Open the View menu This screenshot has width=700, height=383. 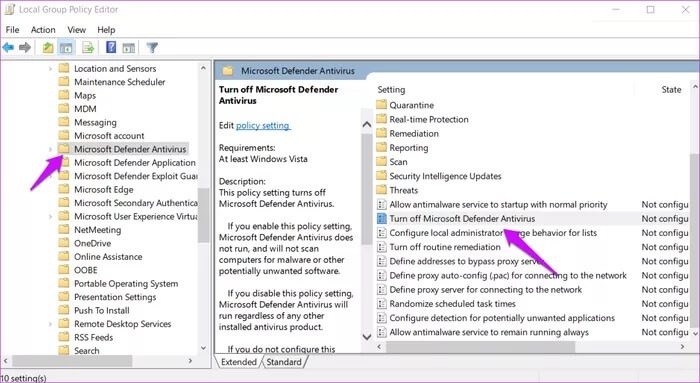click(x=76, y=30)
